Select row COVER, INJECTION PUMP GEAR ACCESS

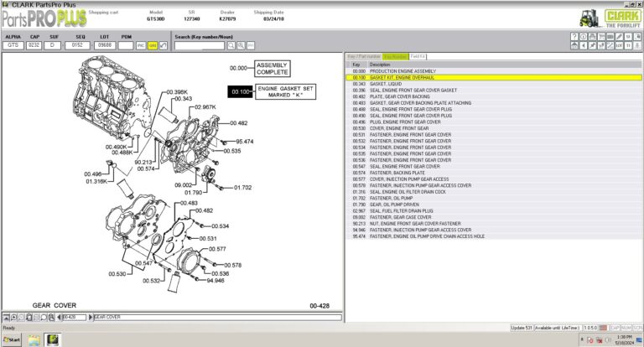pos(493,179)
